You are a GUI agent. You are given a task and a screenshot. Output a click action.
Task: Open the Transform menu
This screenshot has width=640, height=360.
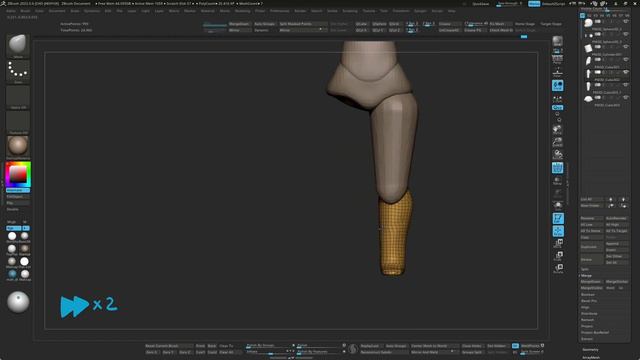tap(401, 11)
